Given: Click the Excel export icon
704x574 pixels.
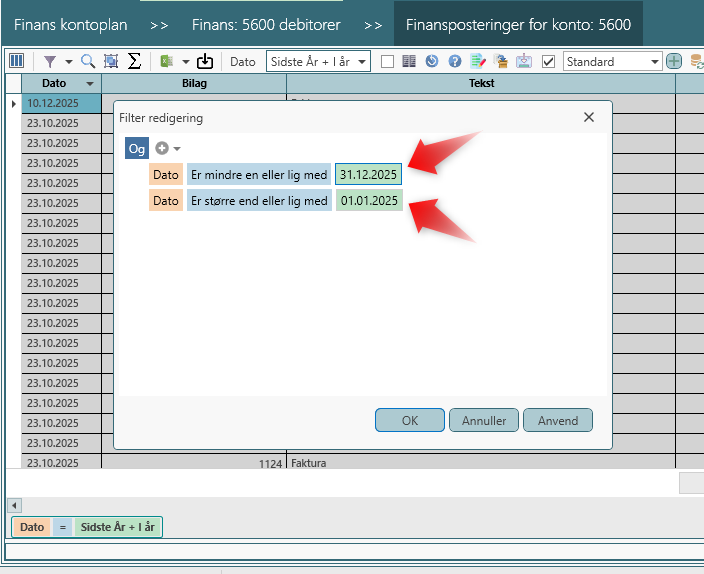Looking at the screenshot, I should pyautogui.click(x=165, y=61).
